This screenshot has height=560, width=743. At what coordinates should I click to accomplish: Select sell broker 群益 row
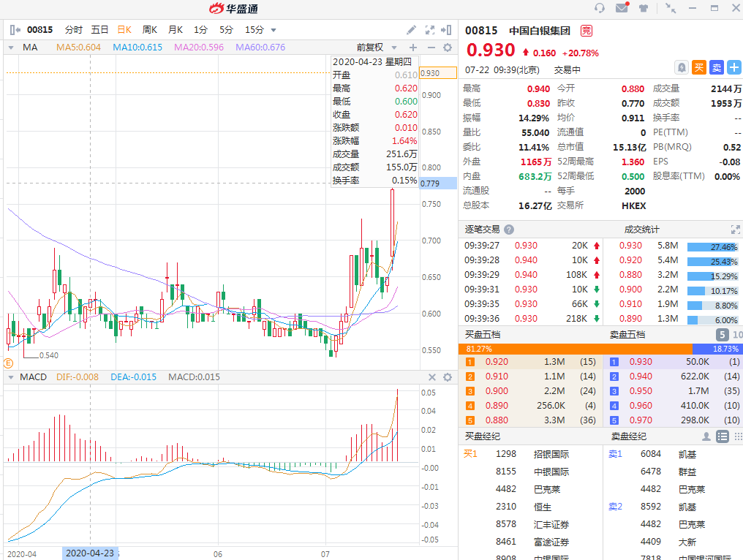click(x=674, y=472)
